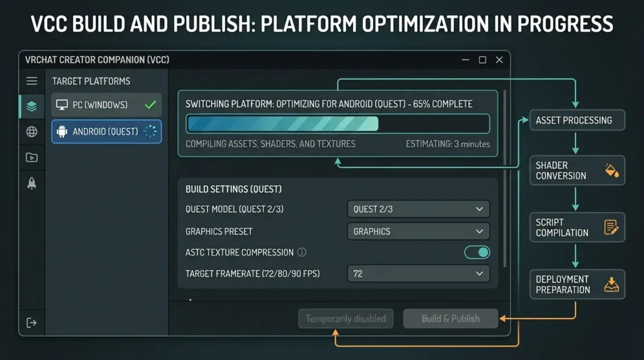Click the 'Switching Platform' 65% complete status line

[x=329, y=104]
